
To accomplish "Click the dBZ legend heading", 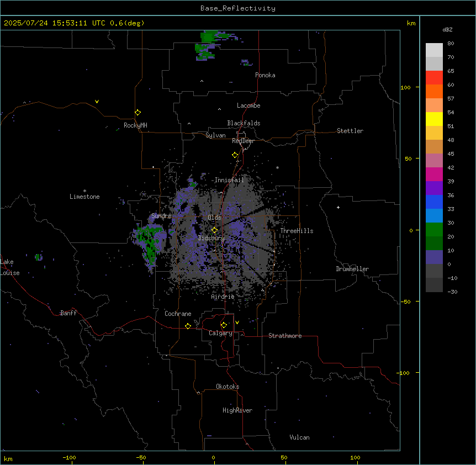I will (447, 29).
